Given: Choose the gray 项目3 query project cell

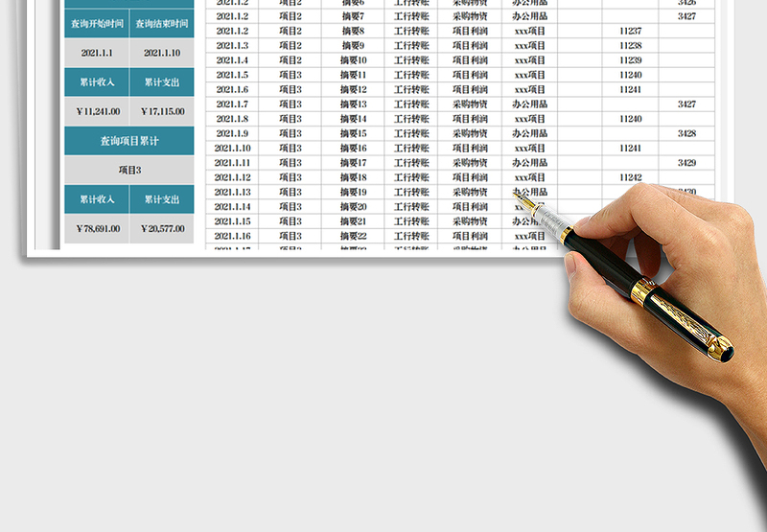Looking at the screenshot, I should tap(129, 170).
